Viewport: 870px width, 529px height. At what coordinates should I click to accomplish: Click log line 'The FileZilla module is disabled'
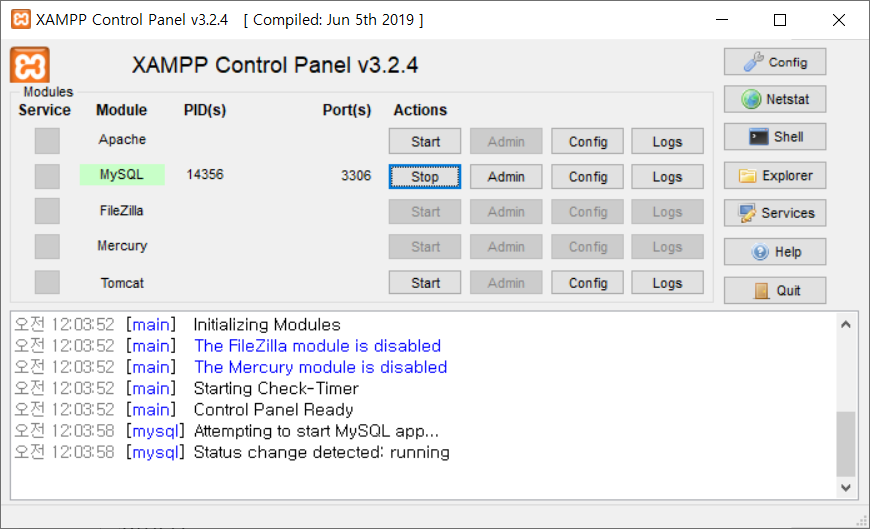[317, 346]
